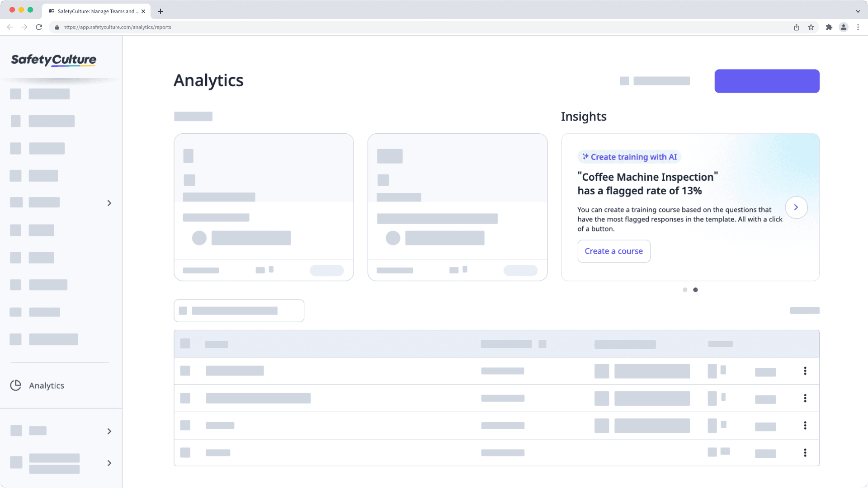Switch to the SafetyCulture browser tab
The image size is (868, 488).
(x=95, y=11)
